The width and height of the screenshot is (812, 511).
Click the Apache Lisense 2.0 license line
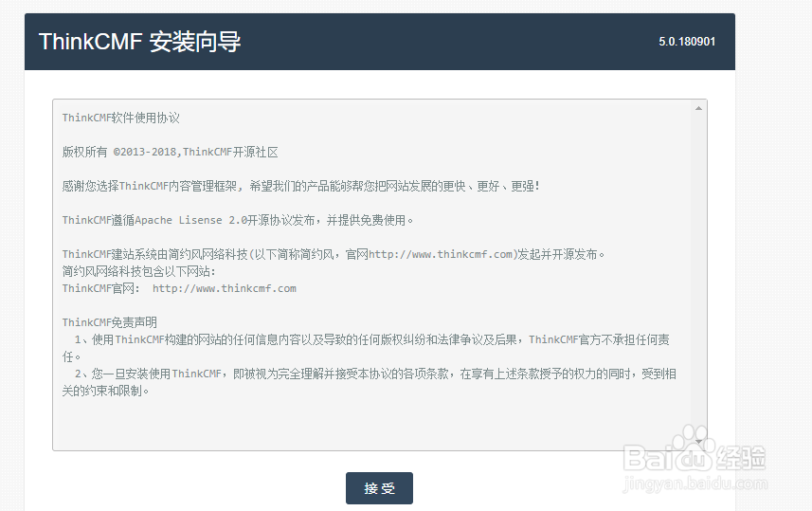(x=238, y=220)
